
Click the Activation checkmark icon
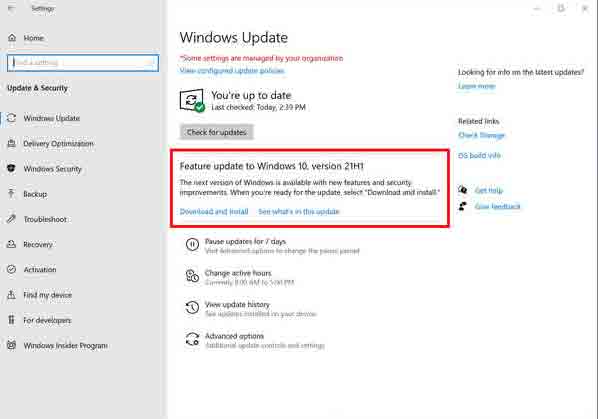tap(11, 269)
